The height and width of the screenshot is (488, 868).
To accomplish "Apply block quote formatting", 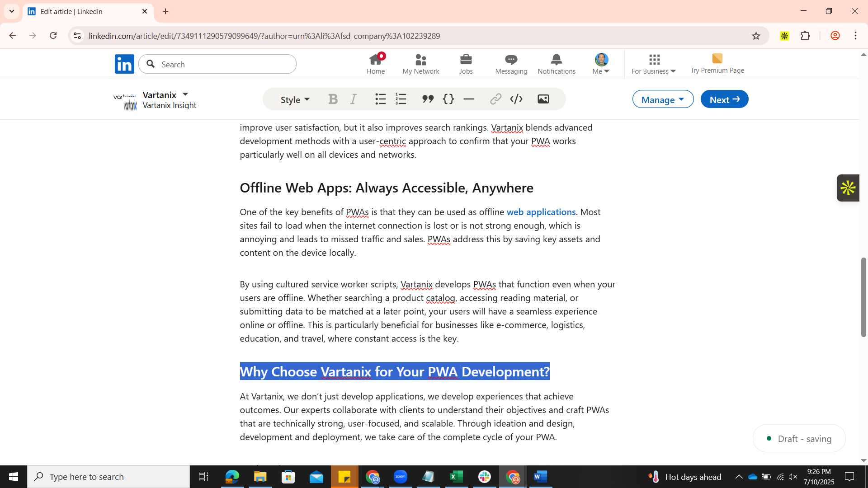I will [428, 99].
